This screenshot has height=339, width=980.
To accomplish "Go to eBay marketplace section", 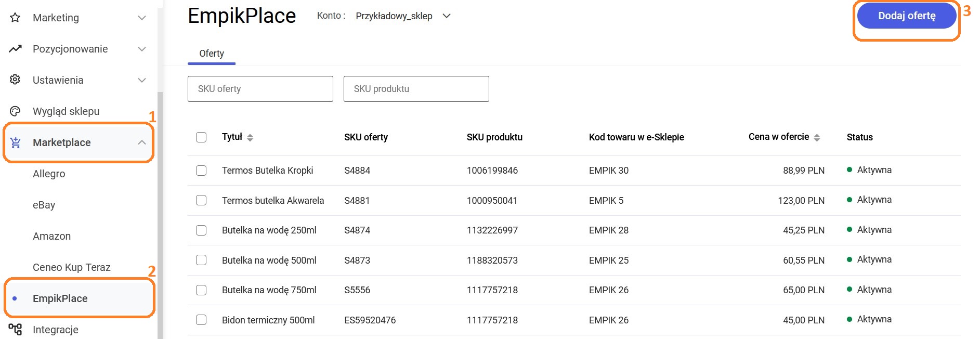I will (x=44, y=205).
